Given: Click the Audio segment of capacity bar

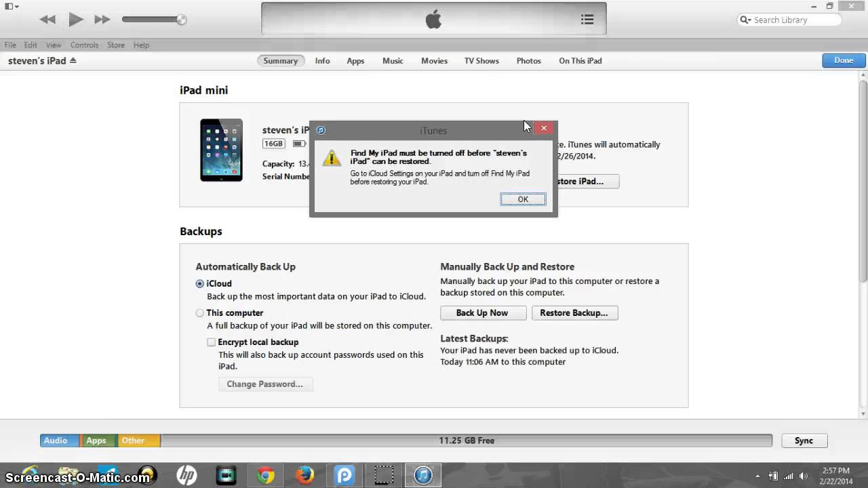Looking at the screenshot, I should pos(60,441).
